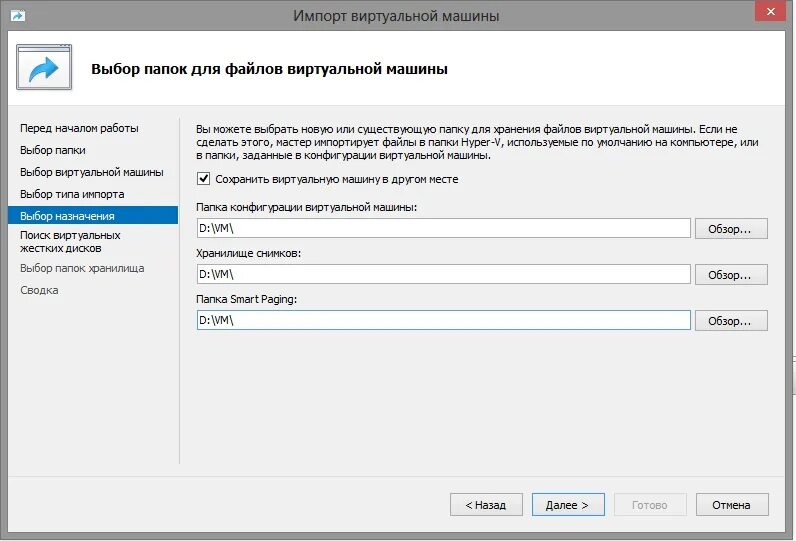Open 'Поиск виртуальных жестких дисков' step
This screenshot has height=541, width=796.
70,241
